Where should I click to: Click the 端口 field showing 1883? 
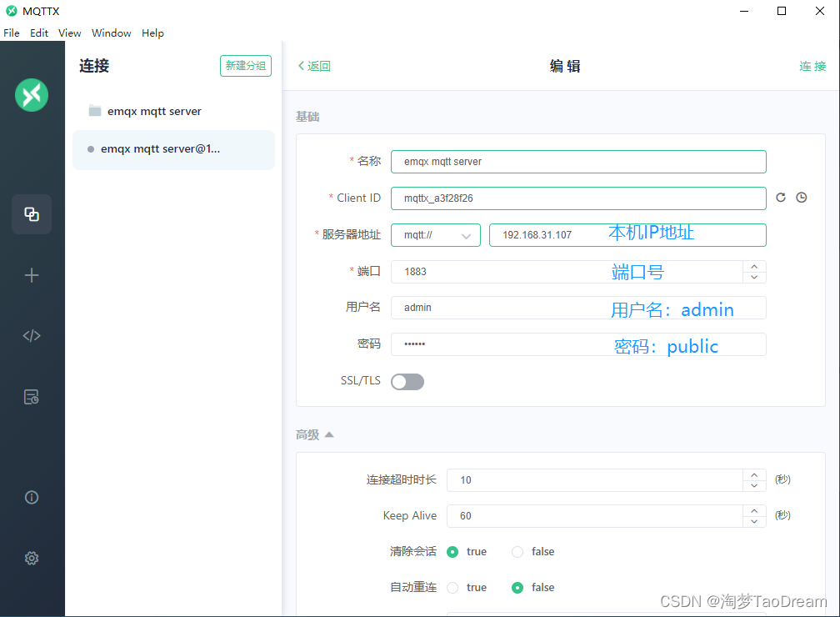(567, 272)
